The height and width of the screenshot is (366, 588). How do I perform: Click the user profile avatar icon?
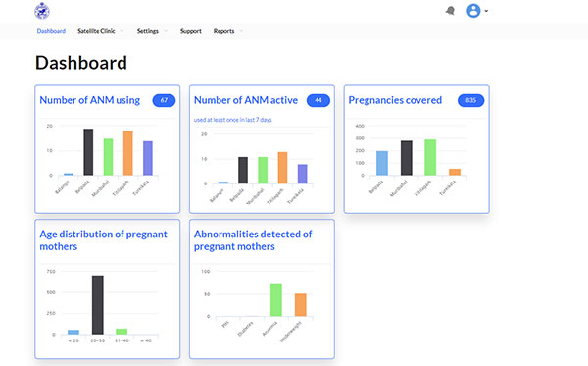pos(473,11)
